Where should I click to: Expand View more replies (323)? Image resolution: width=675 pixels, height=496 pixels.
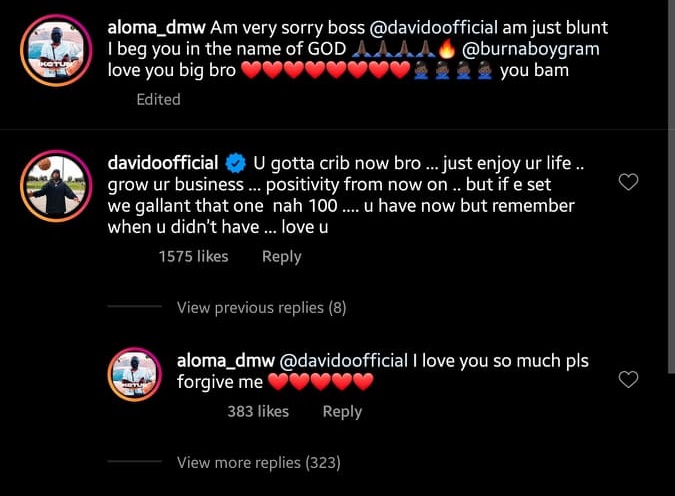point(259,462)
